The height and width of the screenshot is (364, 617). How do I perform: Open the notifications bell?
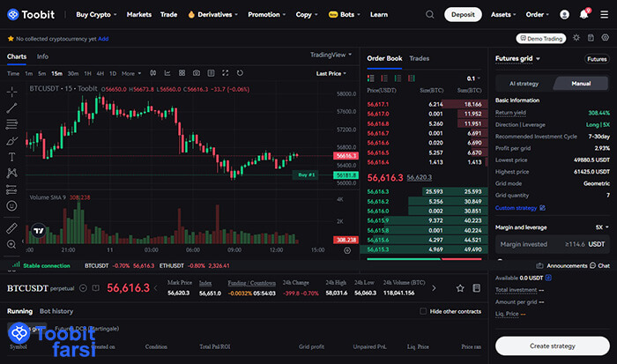584,15
